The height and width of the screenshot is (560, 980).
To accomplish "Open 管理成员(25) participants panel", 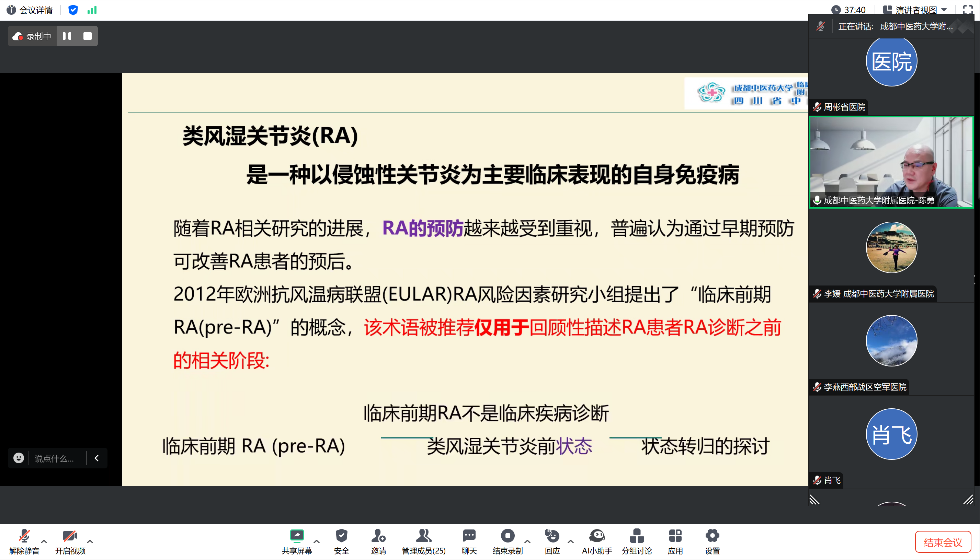I will click(424, 541).
